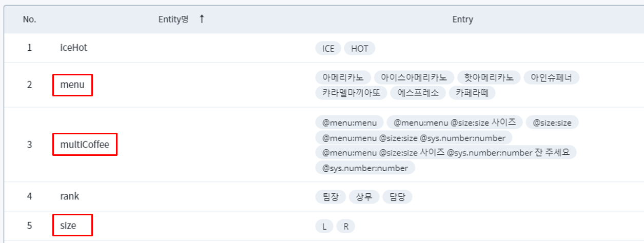Select the 캬라멜마끼아또 entry chip
This screenshot has height=243, width=644.
pos(351,93)
